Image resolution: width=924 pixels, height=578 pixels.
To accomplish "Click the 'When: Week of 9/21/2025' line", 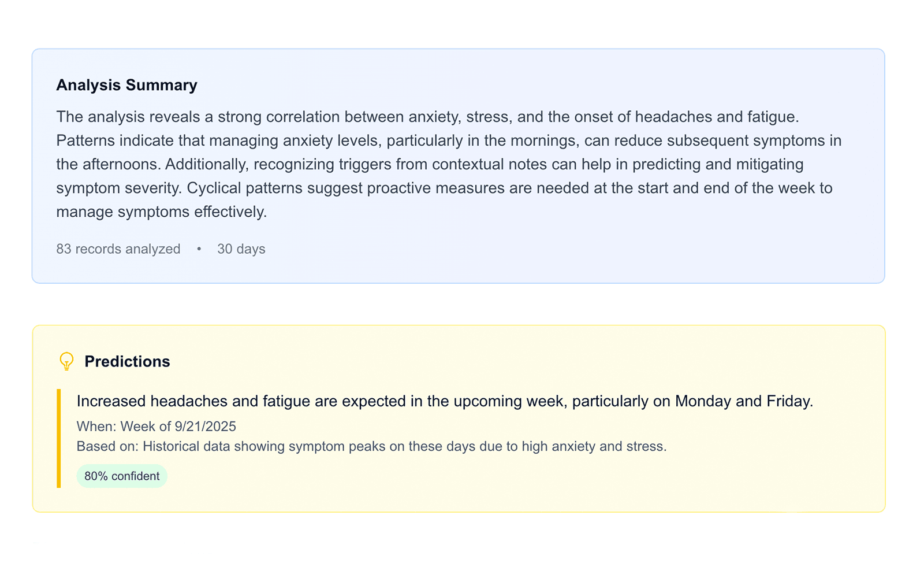I will [x=156, y=427].
